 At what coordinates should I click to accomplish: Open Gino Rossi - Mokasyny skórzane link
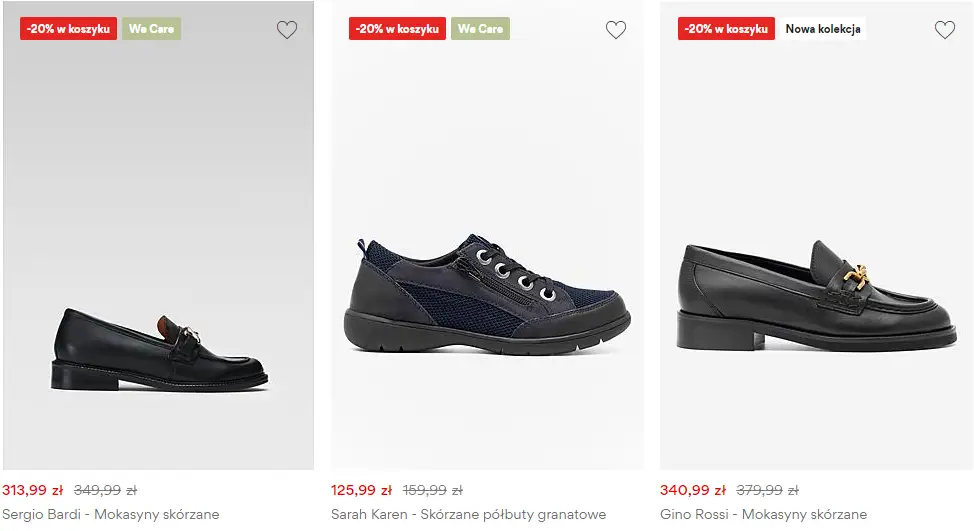tap(763, 515)
